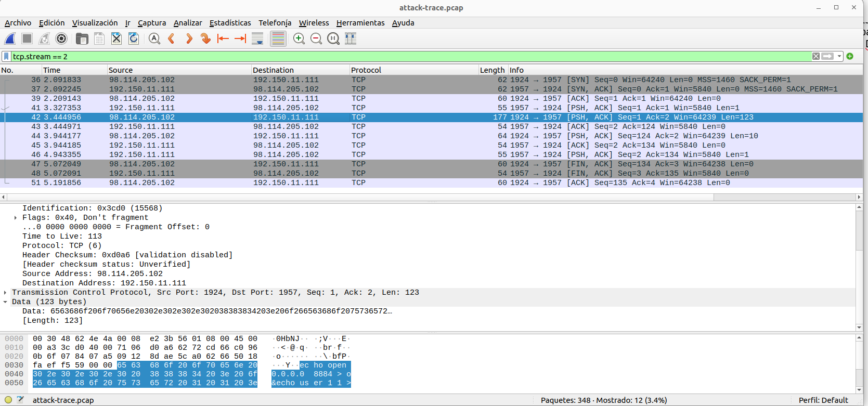This screenshot has width=868, height=406.
Task: Add a filter button with green plus
Action: [x=850, y=56]
